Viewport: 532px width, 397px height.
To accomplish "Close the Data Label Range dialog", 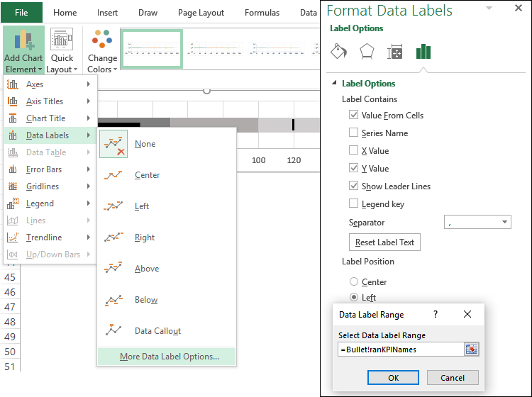I will (467, 314).
